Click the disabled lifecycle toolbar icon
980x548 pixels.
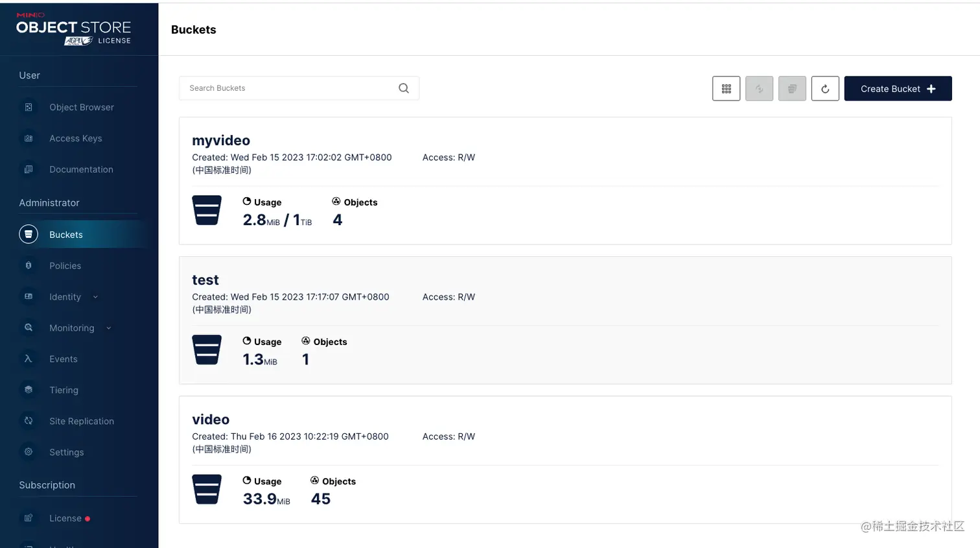click(792, 89)
